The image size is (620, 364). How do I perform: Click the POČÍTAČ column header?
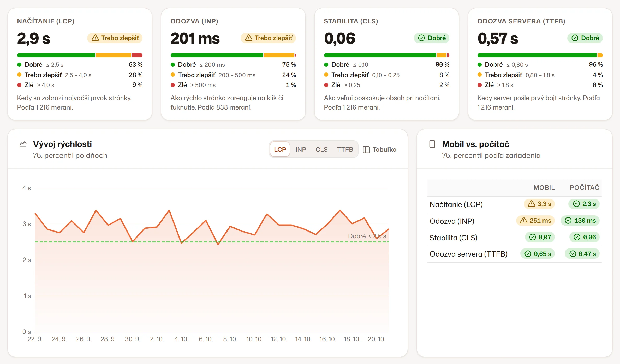click(x=585, y=187)
